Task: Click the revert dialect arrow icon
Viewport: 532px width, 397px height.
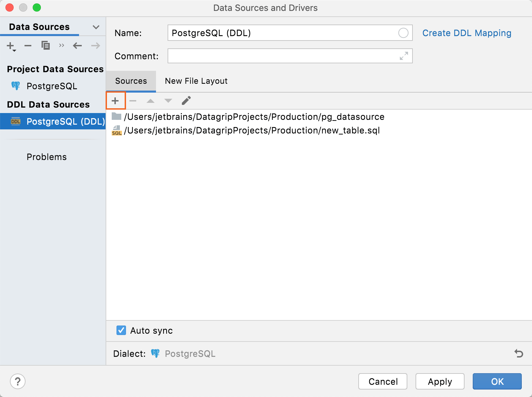Action: 519,353
